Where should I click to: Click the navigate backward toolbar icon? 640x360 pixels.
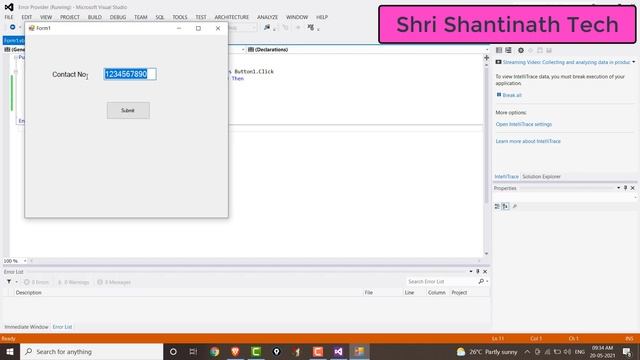pyautogui.click(x=12, y=27)
